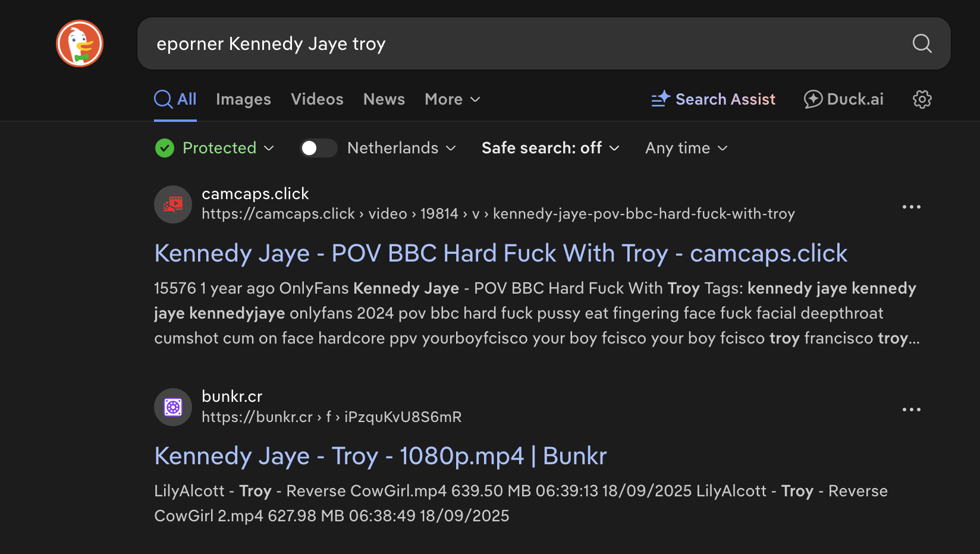
Task: Open more options for bunkr.cr result
Action: (x=911, y=410)
